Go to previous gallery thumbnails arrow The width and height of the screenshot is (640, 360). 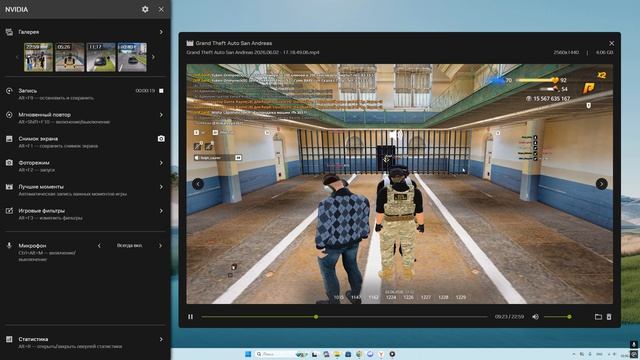click(x=17, y=57)
